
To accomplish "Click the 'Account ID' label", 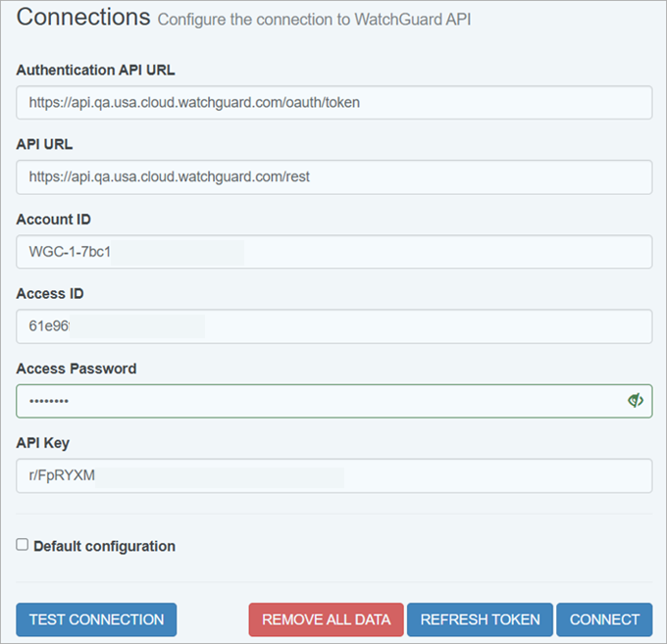I will coord(54,220).
